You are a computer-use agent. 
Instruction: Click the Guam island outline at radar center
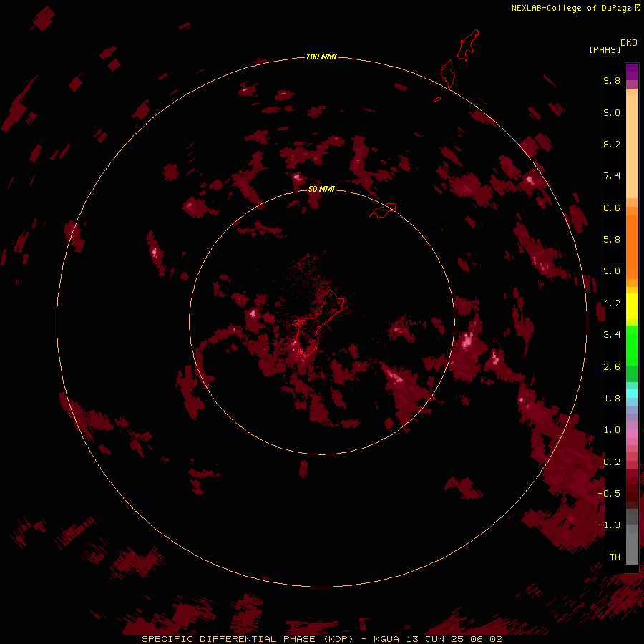(319, 323)
